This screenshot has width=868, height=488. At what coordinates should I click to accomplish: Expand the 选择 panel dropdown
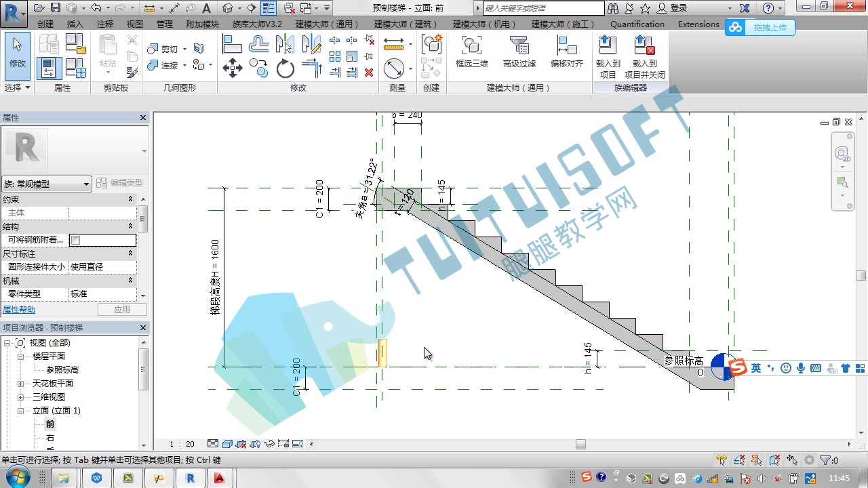pos(18,88)
